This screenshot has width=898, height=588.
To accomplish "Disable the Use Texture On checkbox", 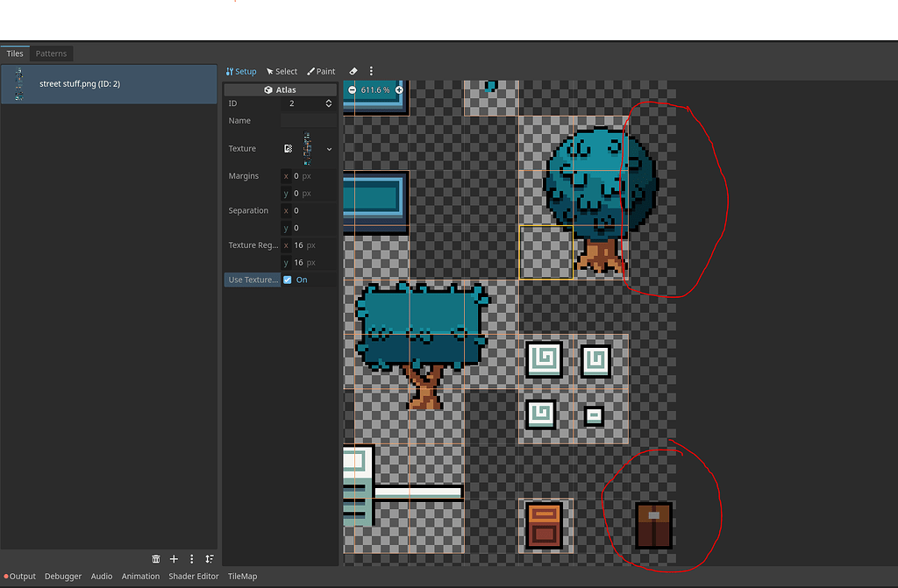I will click(x=286, y=280).
